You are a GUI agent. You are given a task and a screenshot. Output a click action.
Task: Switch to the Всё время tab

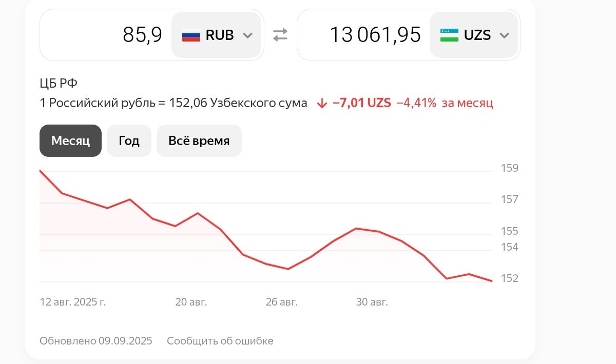pyautogui.click(x=199, y=140)
